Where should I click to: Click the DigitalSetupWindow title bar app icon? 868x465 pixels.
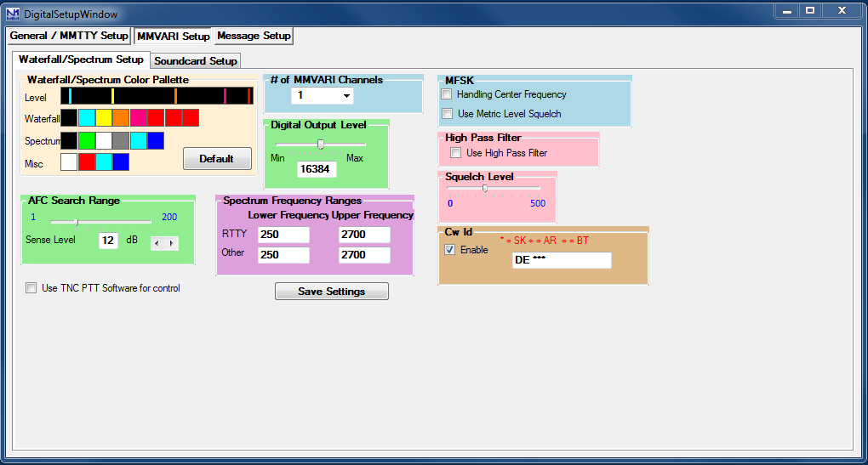[12, 14]
